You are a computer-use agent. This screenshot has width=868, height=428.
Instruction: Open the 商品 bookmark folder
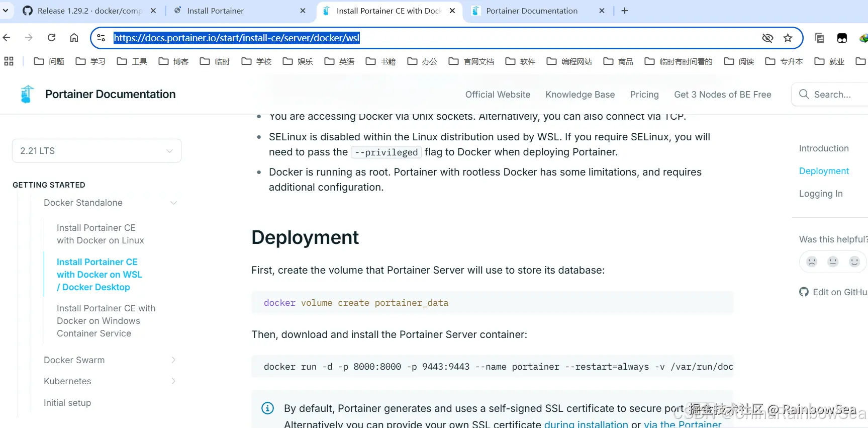click(x=618, y=61)
